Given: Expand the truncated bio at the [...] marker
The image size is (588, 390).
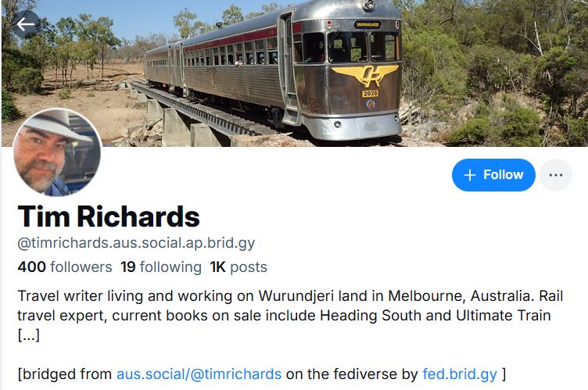Looking at the screenshot, I should click(28, 335).
